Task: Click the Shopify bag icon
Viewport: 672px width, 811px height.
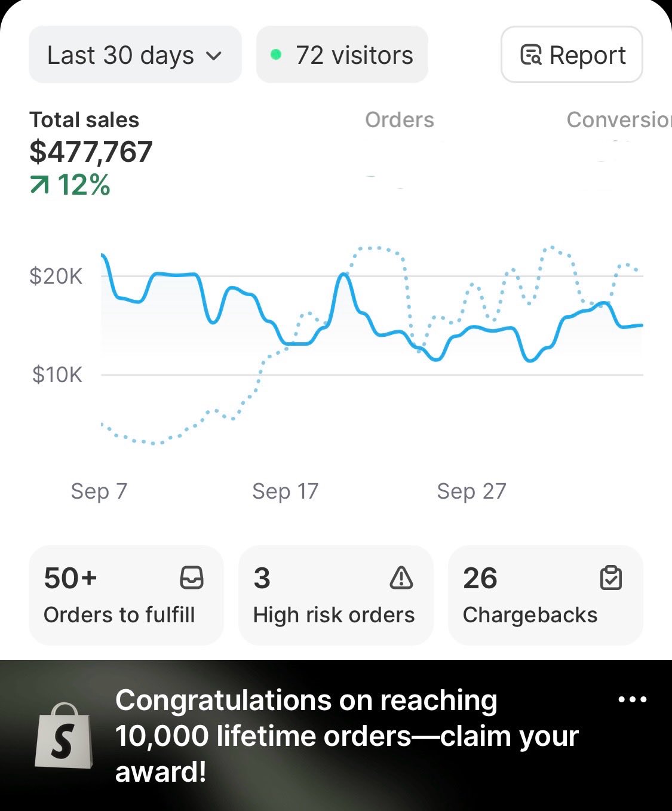Action: coord(63,736)
